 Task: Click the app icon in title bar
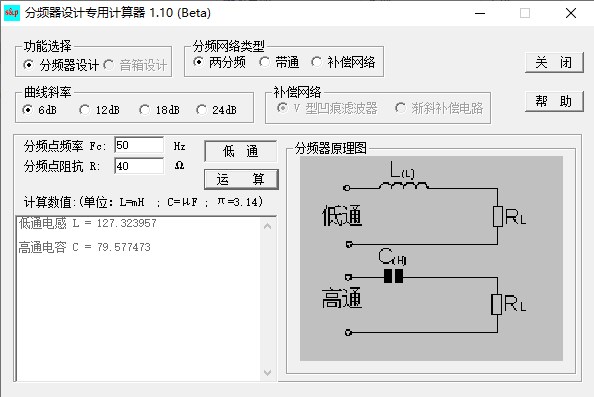11,13
